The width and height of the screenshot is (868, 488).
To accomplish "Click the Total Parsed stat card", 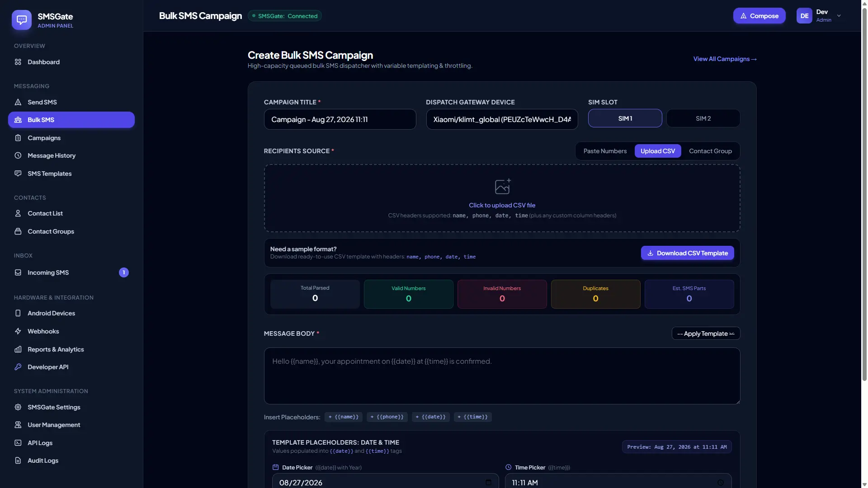I will pos(315,294).
